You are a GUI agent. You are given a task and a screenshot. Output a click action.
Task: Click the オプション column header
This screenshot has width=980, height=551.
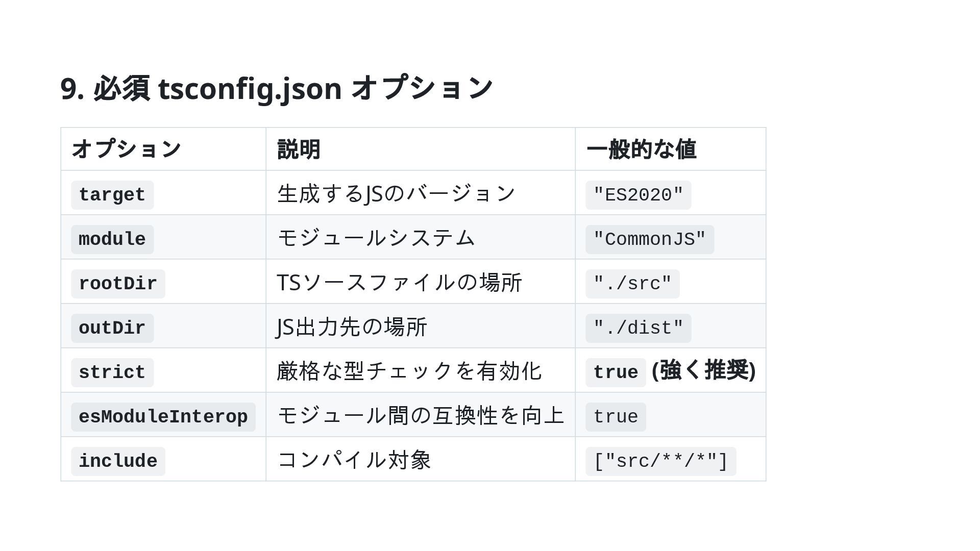pyautogui.click(x=127, y=149)
